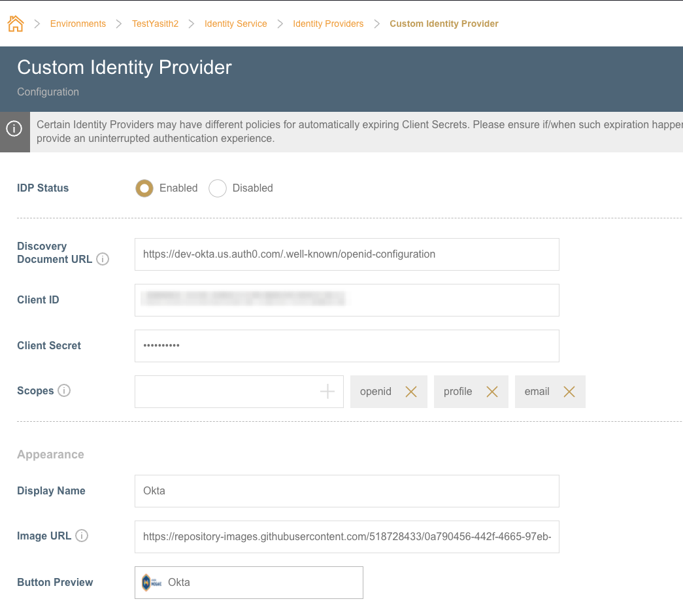Screen dimensions: 683x616
Task: Open the info tooltip beside Discovery Document URL
Action: tap(103, 259)
